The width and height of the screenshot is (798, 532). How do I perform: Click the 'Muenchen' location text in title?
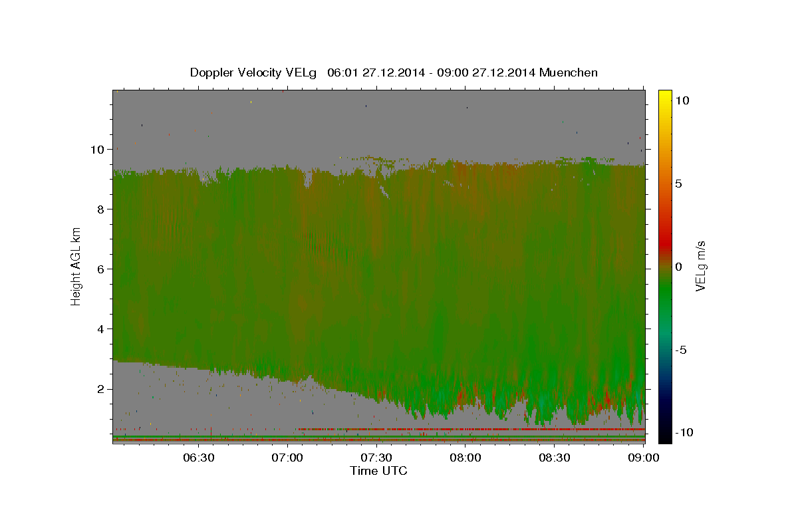coord(569,72)
